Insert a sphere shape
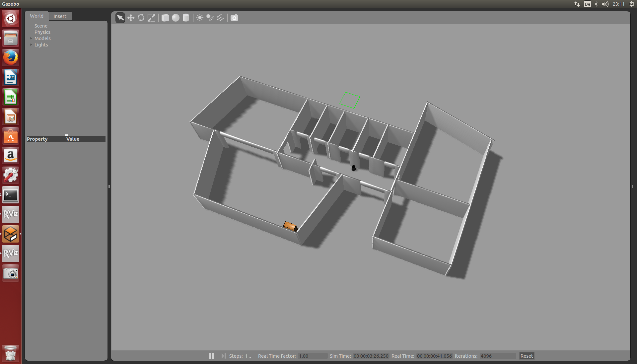637x364 pixels. [x=176, y=18]
